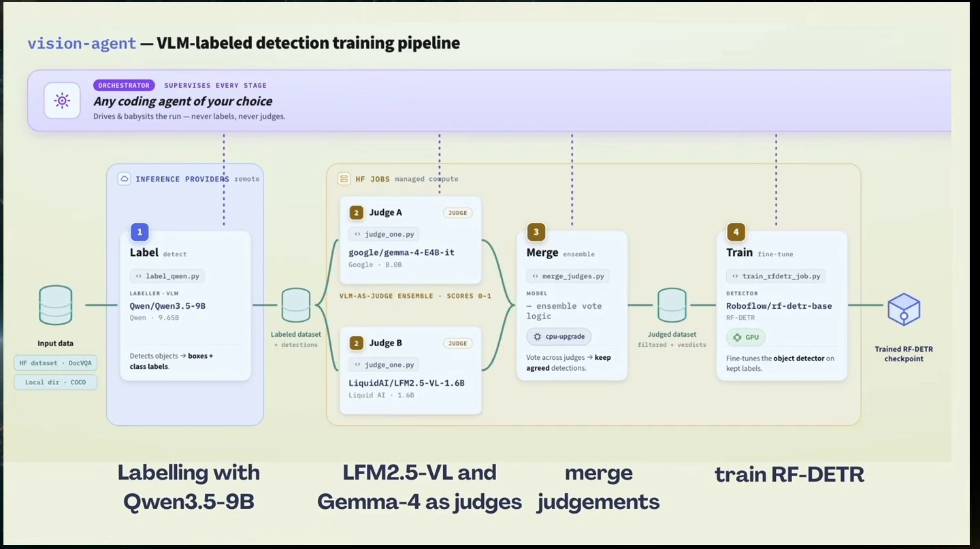
Task: Click the "HF JOBS" section header
Action: (373, 179)
